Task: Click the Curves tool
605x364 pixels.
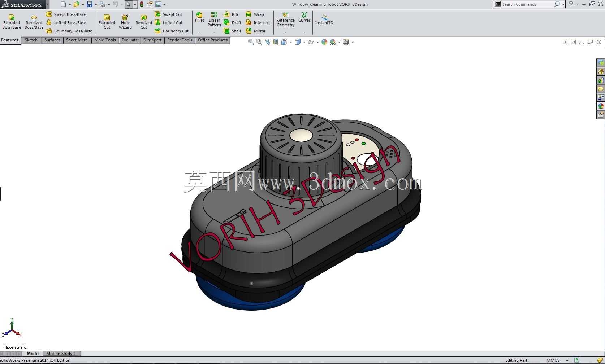Action: pyautogui.click(x=304, y=17)
